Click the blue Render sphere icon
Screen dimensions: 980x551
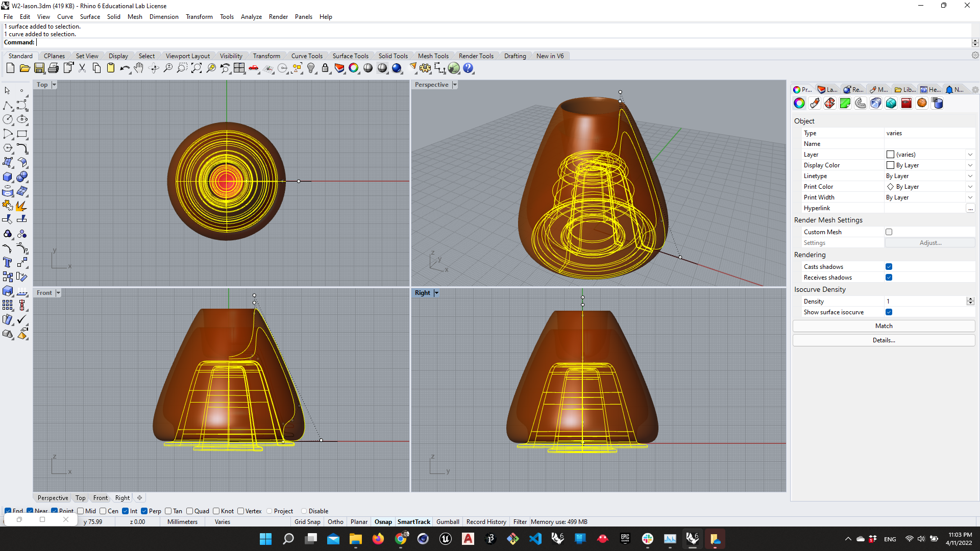[x=397, y=68]
